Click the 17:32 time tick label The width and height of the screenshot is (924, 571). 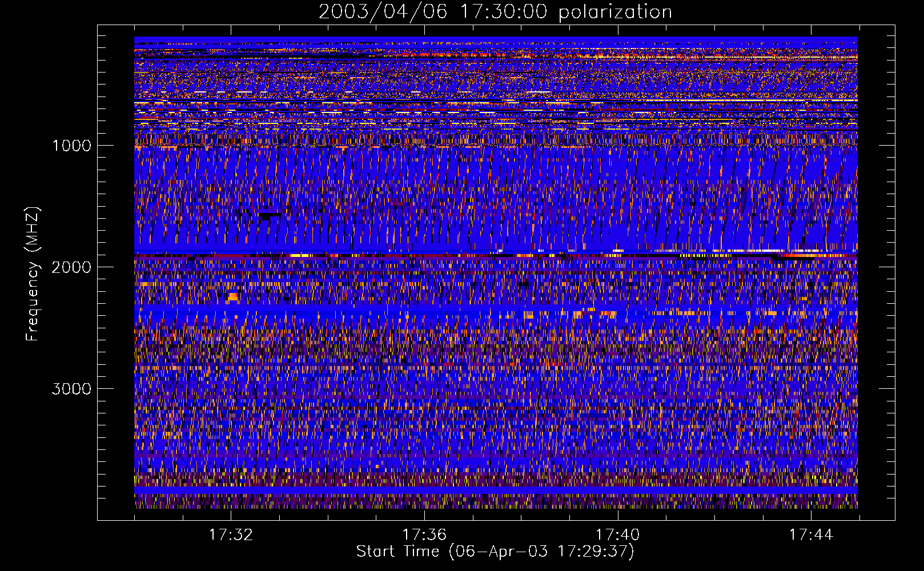231,535
